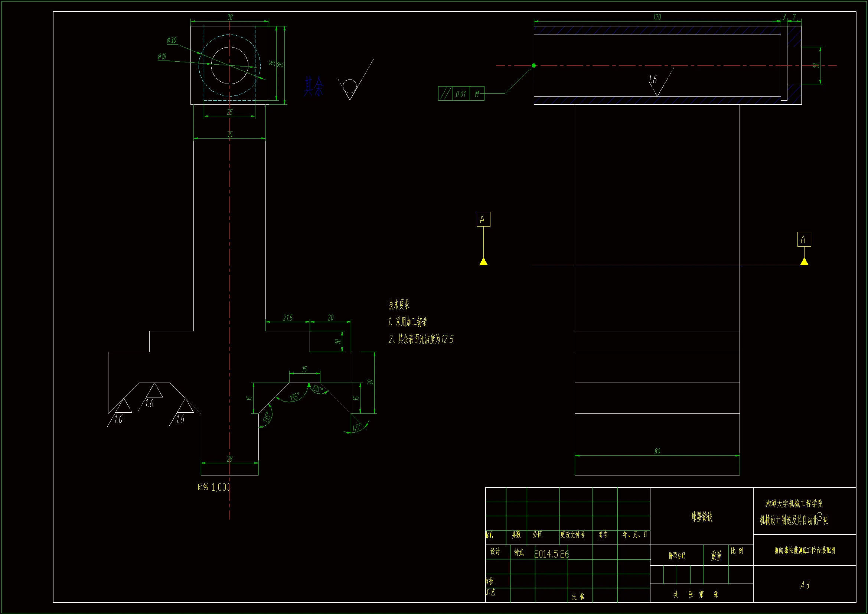This screenshot has width=868, height=614.
Task: Select the 技术要求 technical requirements heading
Action: (x=398, y=304)
